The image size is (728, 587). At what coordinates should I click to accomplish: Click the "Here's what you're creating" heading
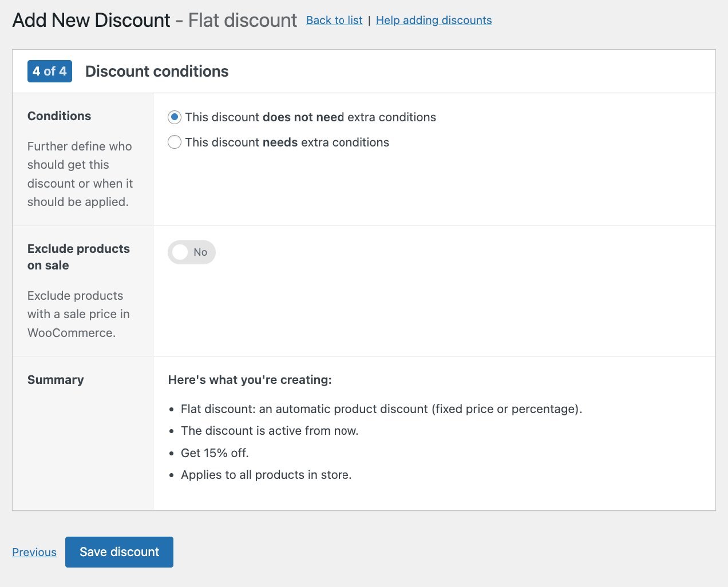point(250,379)
